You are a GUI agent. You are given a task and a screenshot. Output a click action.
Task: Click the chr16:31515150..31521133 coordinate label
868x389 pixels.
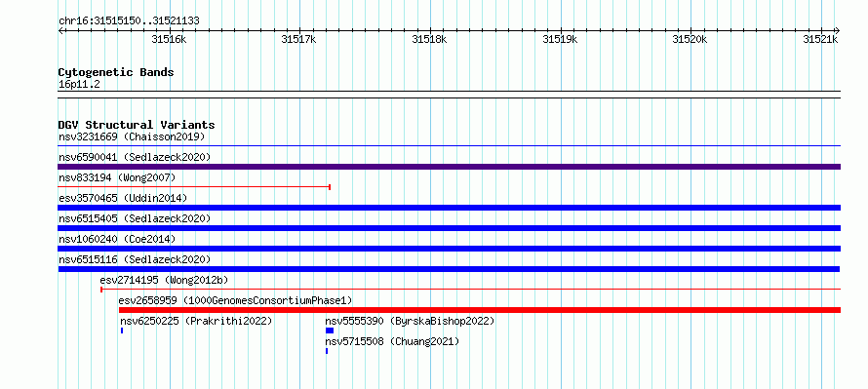click(x=129, y=21)
